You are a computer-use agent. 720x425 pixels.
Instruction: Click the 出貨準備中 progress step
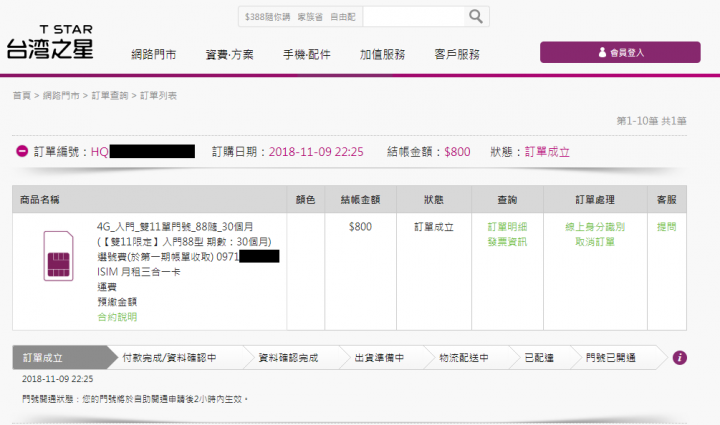click(x=379, y=358)
